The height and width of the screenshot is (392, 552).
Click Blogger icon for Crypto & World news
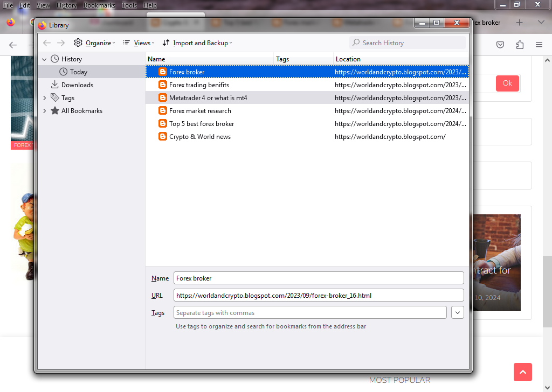click(x=163, y=136)
